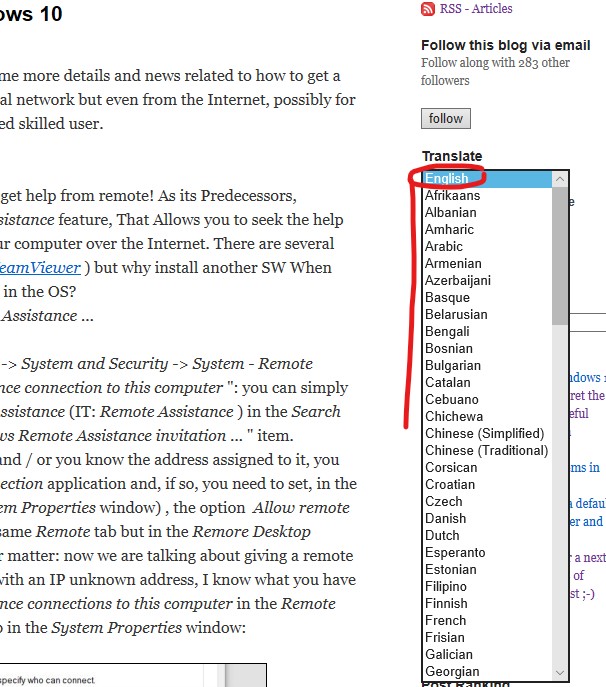Select Catalan language option

point(448,383)
